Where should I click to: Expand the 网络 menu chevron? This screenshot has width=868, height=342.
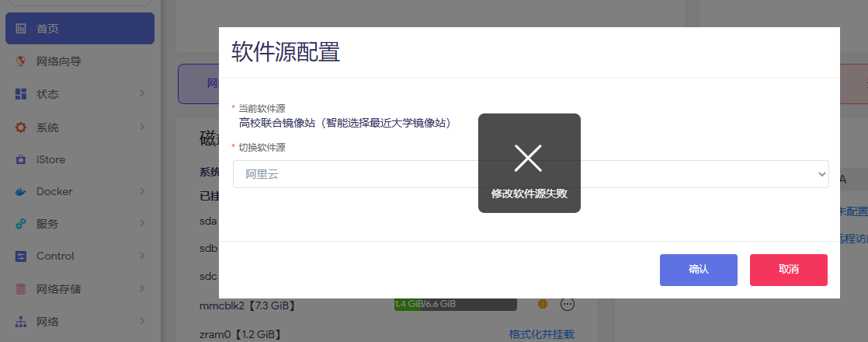142,321
